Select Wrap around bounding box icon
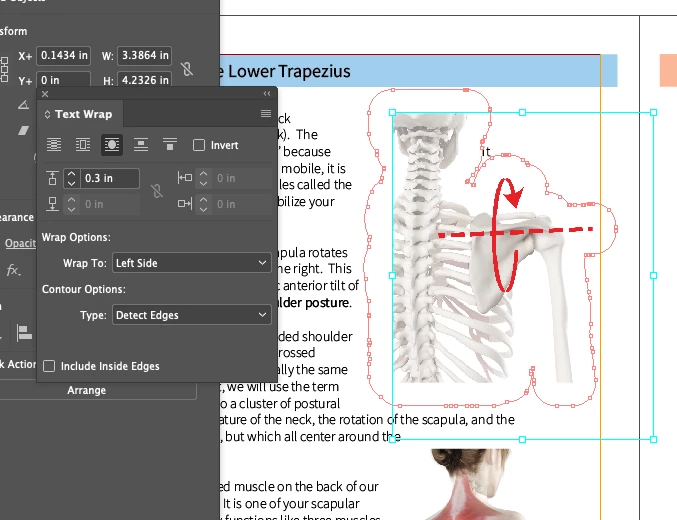 (83, 145)
